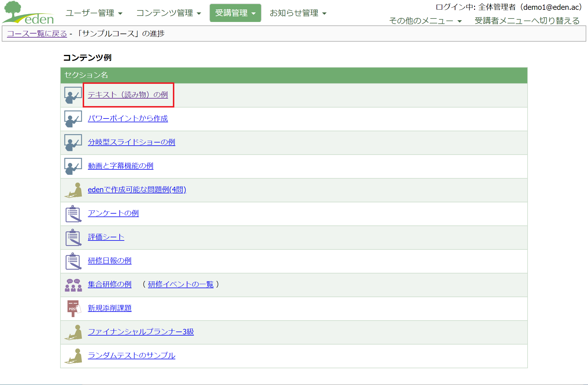Open 新規添削課題 link

click(110, 308)
